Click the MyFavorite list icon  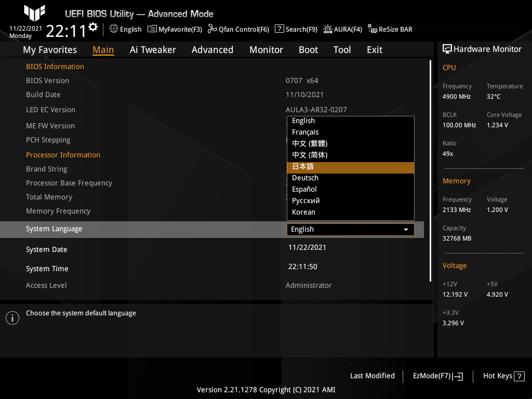click(x=152, y=29)
